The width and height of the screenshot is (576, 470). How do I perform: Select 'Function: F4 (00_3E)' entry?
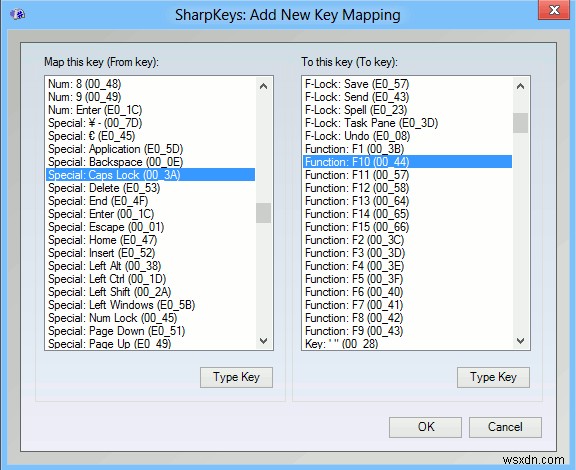[x=407, y=266]
